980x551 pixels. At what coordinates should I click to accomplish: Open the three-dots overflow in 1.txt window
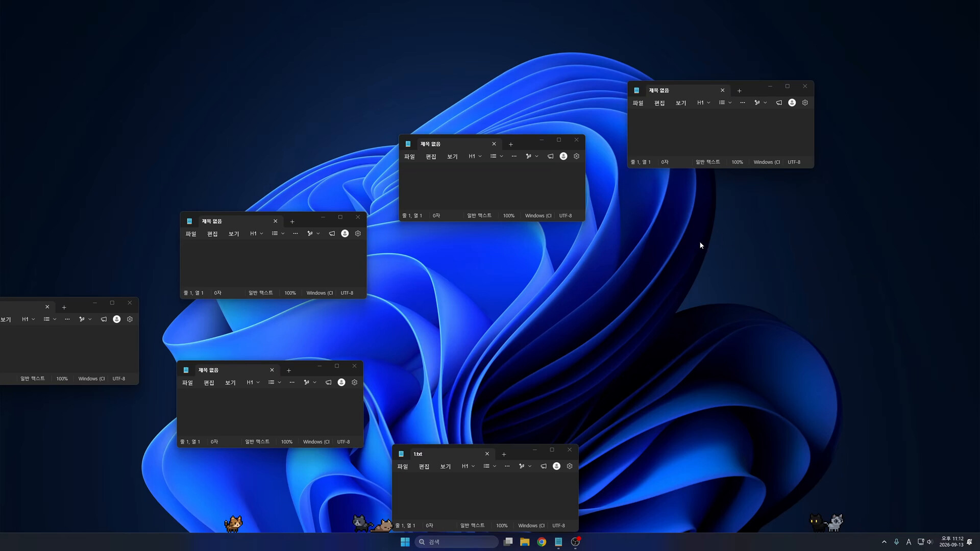507,466
